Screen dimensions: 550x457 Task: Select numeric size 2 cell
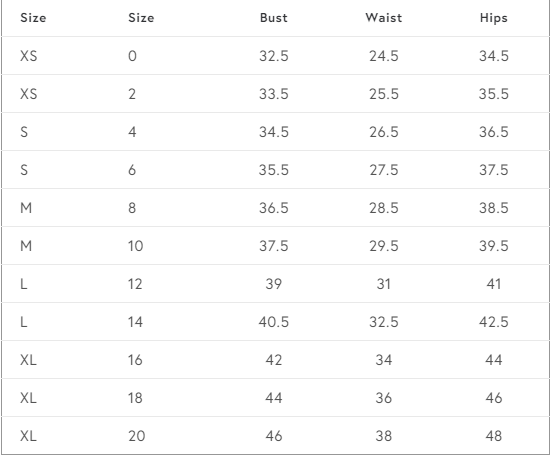point(132,94)
